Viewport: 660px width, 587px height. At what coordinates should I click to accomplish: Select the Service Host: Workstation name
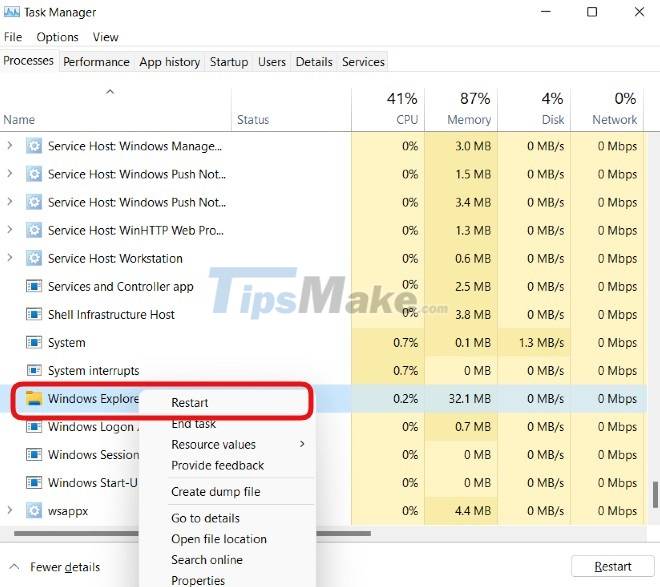pyautogui.click(x=115, y=258)
